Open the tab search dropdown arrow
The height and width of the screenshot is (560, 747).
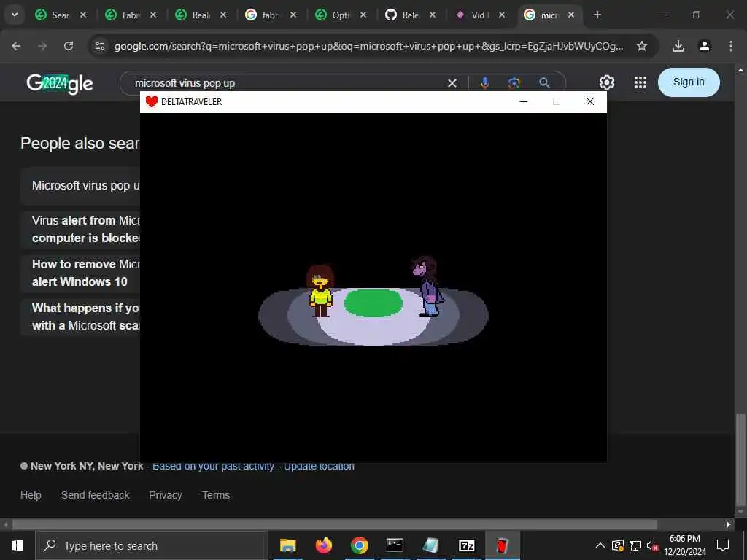click(15, 15)
